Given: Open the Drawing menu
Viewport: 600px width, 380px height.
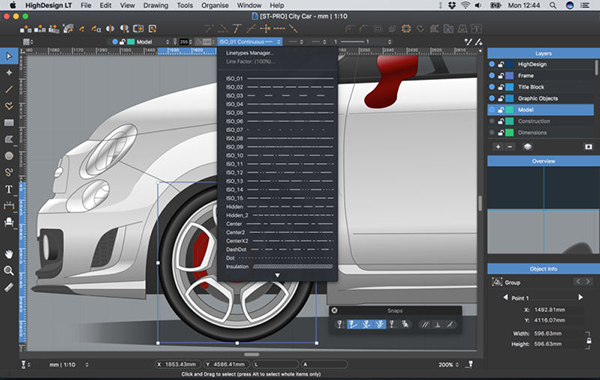Looking at the screenshot, I should [x=155, y=5].
